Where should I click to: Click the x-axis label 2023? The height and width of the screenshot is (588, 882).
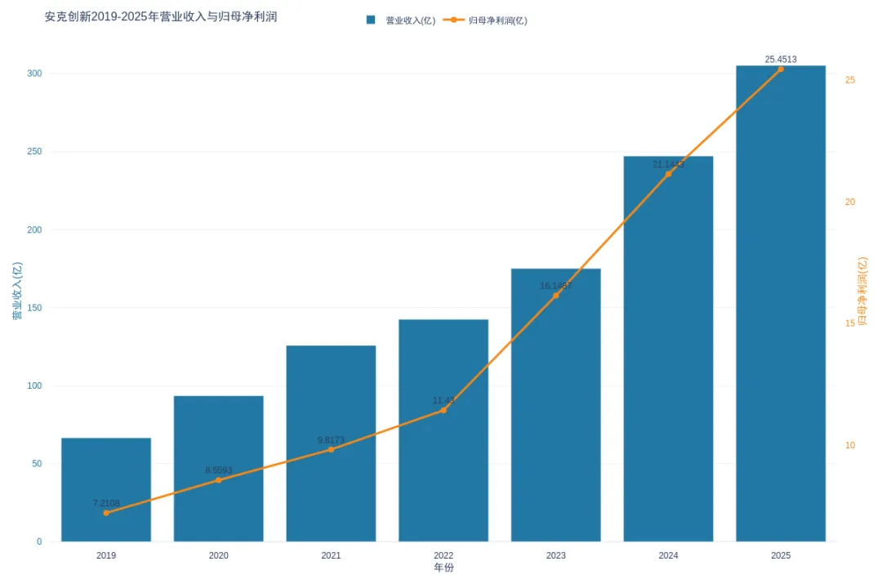[x=556, y=555]
